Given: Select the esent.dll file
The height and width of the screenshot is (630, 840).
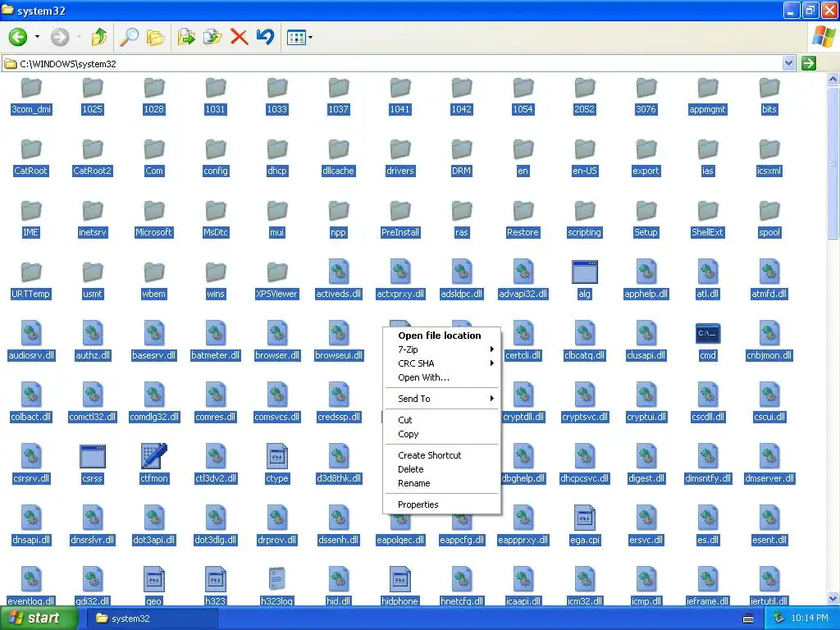Looking at the screenshot, I should point(769,518).
